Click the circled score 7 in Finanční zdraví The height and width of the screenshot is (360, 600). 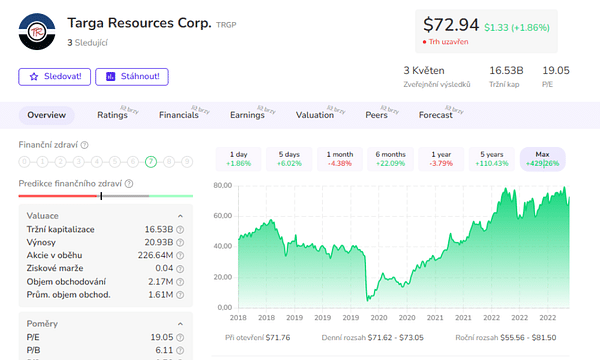(x=151, y=162)
